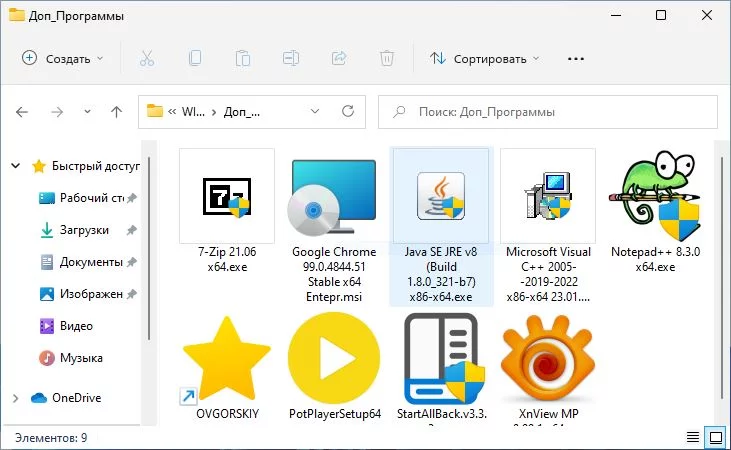Click the "Элементов: 9" status bar text

[51, 437]
